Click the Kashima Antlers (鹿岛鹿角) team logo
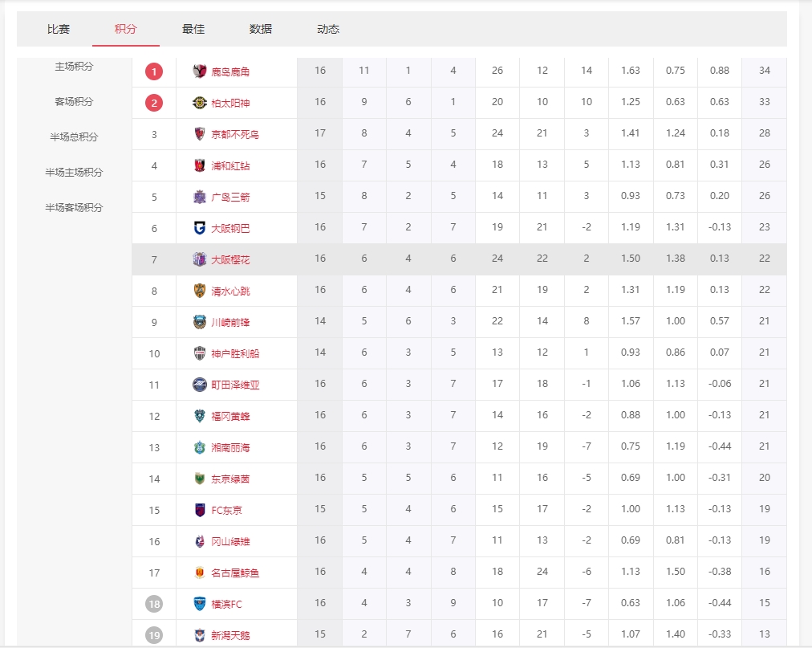 tap(200, 71)
